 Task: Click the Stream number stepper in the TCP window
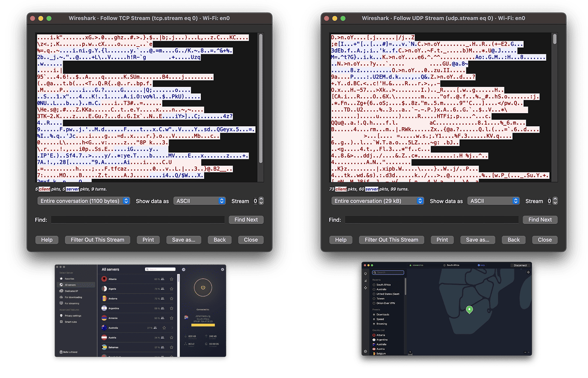pos(261,201)
